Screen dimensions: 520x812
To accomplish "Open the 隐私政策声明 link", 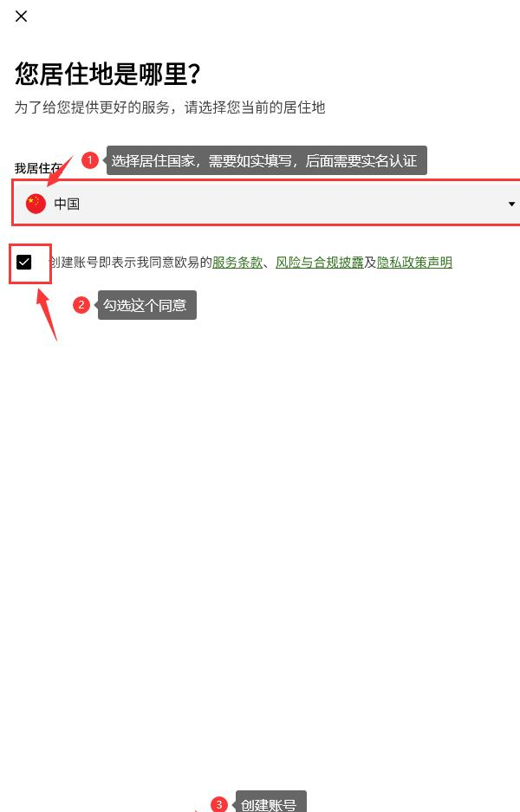I will (414, 263).
